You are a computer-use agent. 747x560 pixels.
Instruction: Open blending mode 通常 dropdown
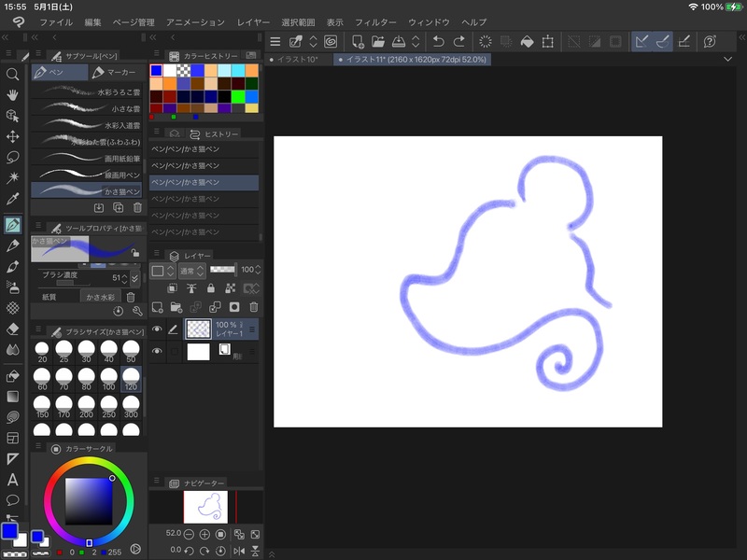pyautogui.click(x=192, y=271)
